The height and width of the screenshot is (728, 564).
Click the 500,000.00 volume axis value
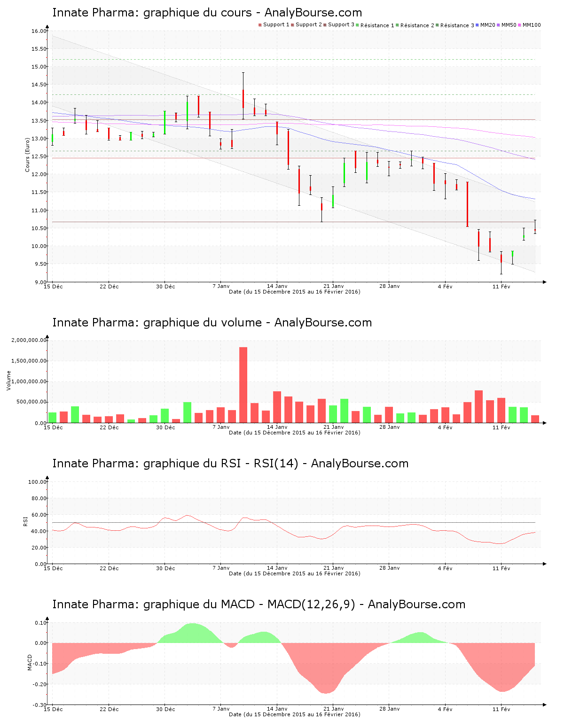[x=32, y=402]
